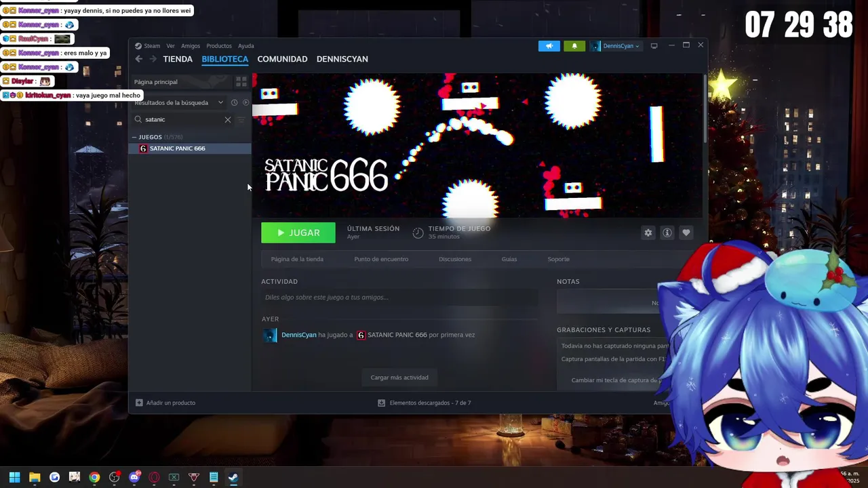
Task: Click SATANIC PANIC 666 icon in activity feed
Action: [361, 335]
